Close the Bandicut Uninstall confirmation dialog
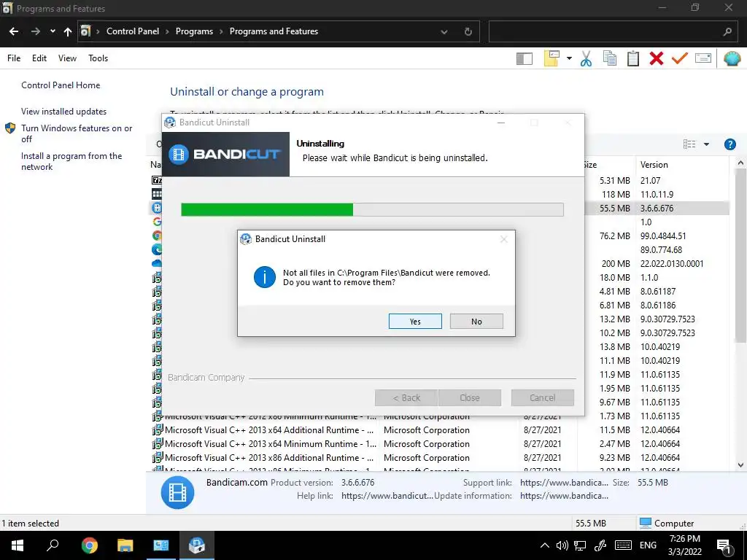 [503, 239]
